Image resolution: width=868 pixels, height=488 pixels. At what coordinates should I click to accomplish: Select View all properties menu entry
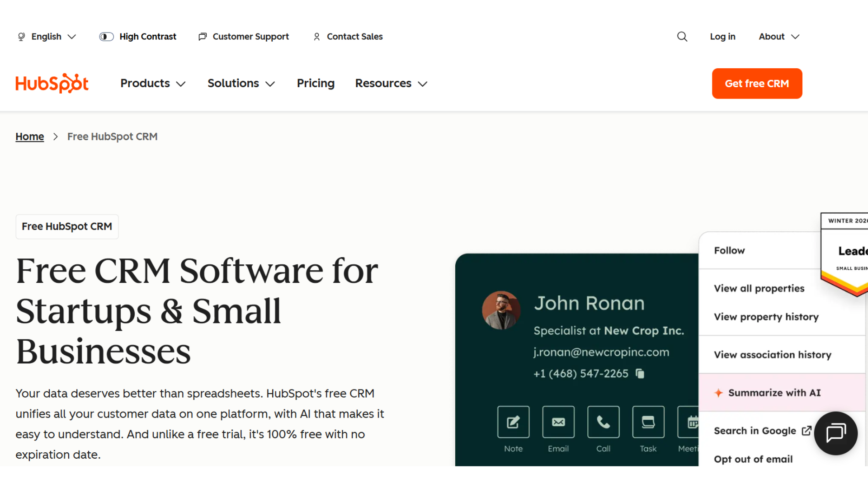click(759, 288)
